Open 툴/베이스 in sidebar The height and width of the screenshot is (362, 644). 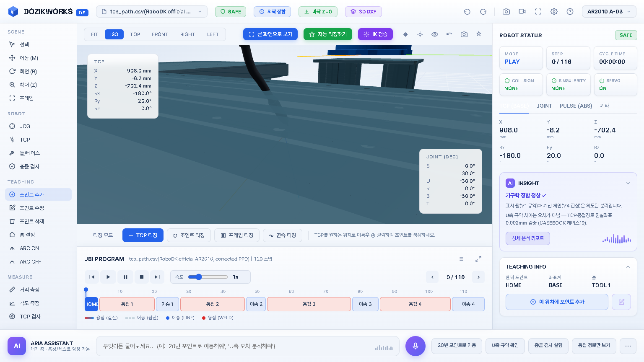(x=38, y=153)
